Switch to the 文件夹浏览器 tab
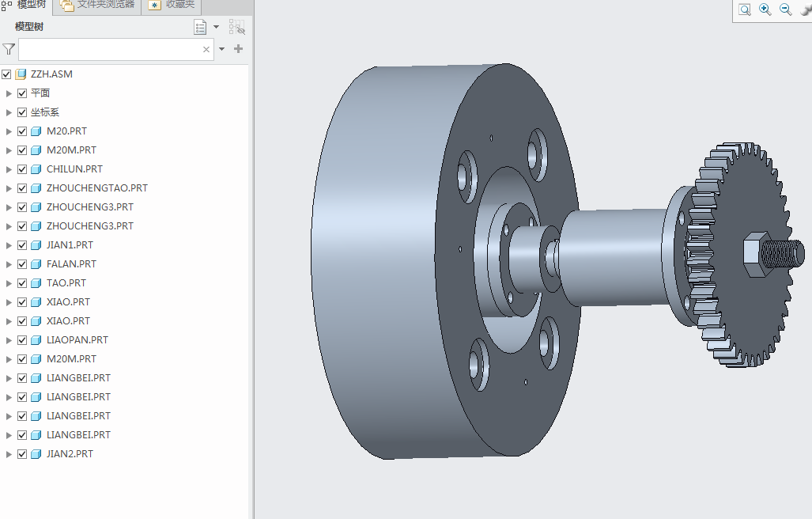 click(x=96, y=6)
